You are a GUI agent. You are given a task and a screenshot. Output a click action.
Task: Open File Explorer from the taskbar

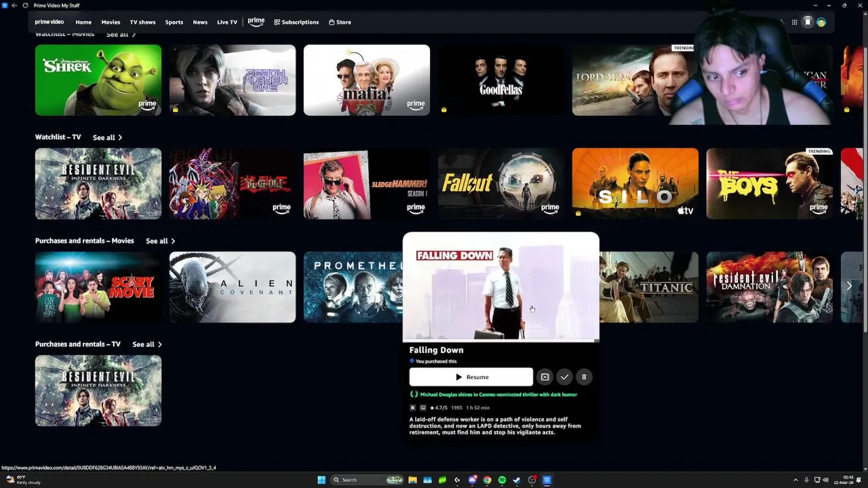point(412,480)
